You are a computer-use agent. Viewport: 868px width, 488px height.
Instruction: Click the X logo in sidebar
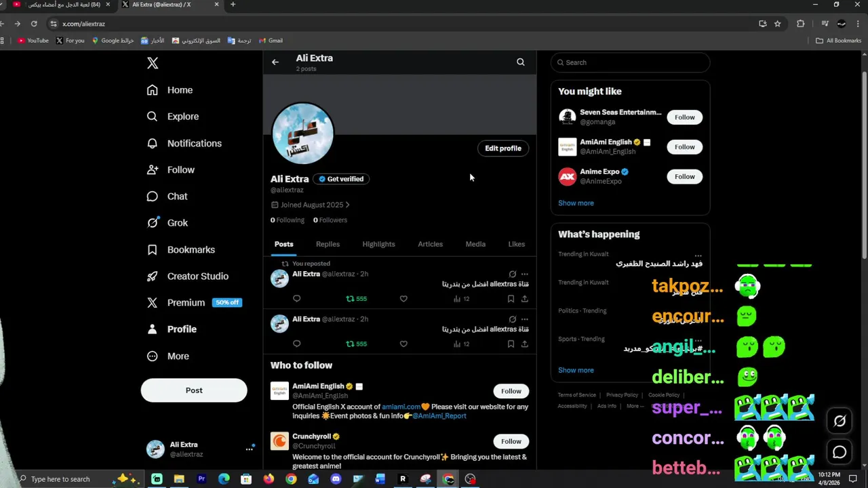point(153,63)
